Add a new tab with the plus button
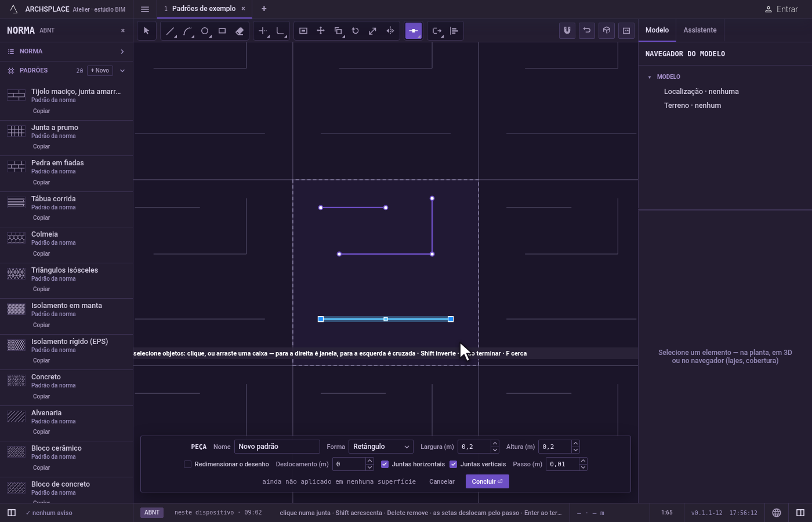 point(264,9)
